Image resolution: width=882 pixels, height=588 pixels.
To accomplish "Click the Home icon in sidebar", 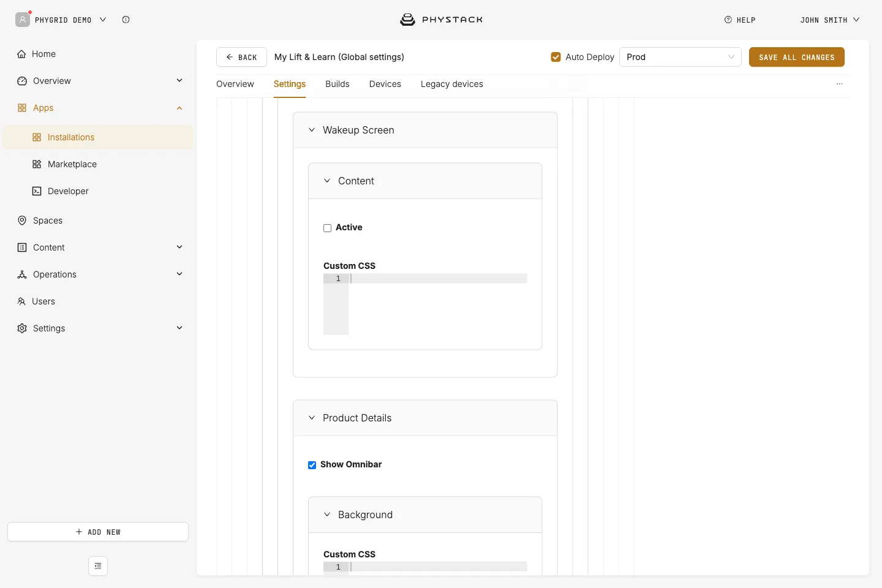I will [21, 54].
